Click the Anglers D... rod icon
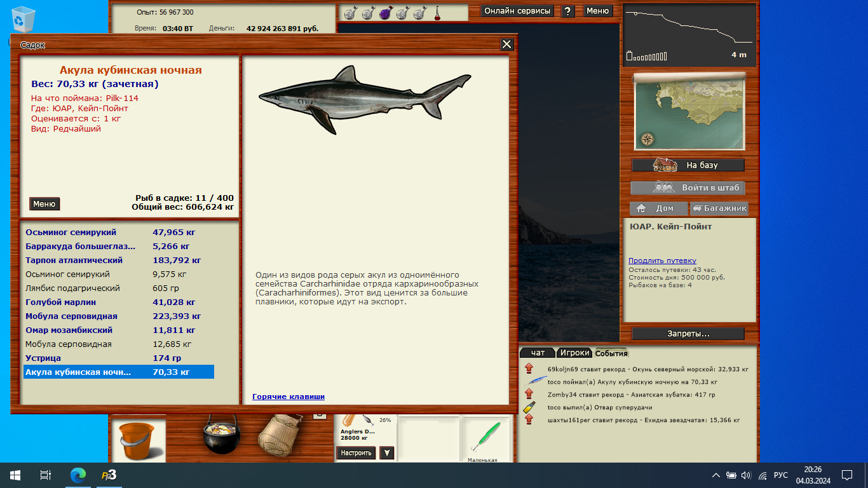 358,420
